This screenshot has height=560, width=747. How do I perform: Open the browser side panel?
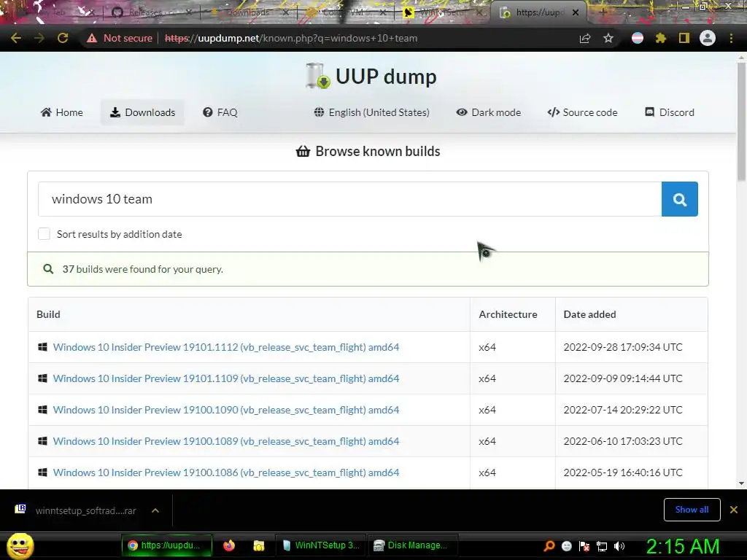[684, 38]
